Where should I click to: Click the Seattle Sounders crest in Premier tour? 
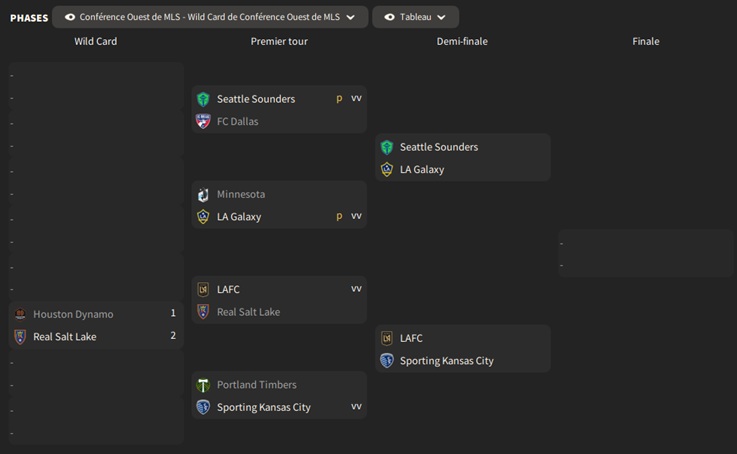coord(203,99)
